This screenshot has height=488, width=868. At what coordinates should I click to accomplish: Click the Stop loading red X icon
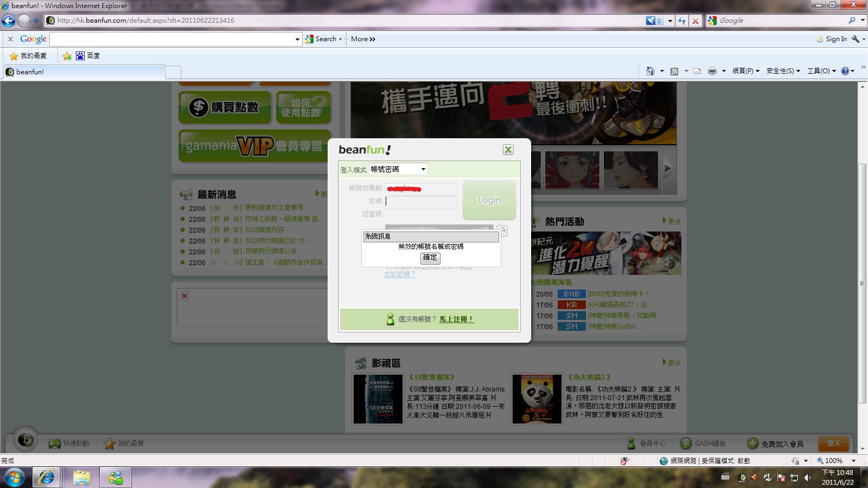click(x=695, y=21)
